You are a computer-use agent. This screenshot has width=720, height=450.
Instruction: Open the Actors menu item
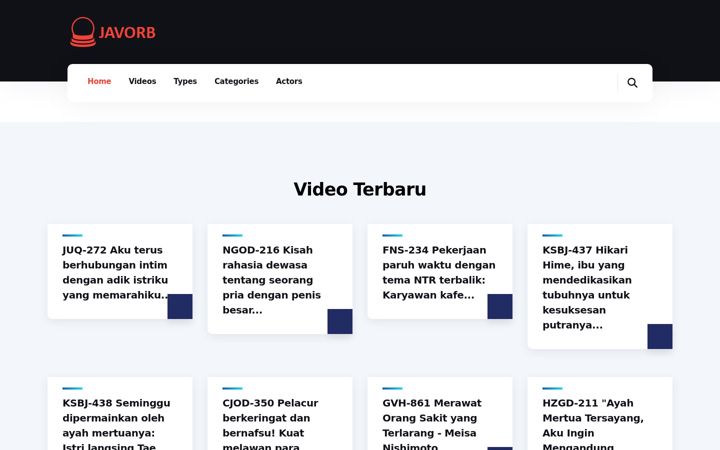[x=289, y=81]
